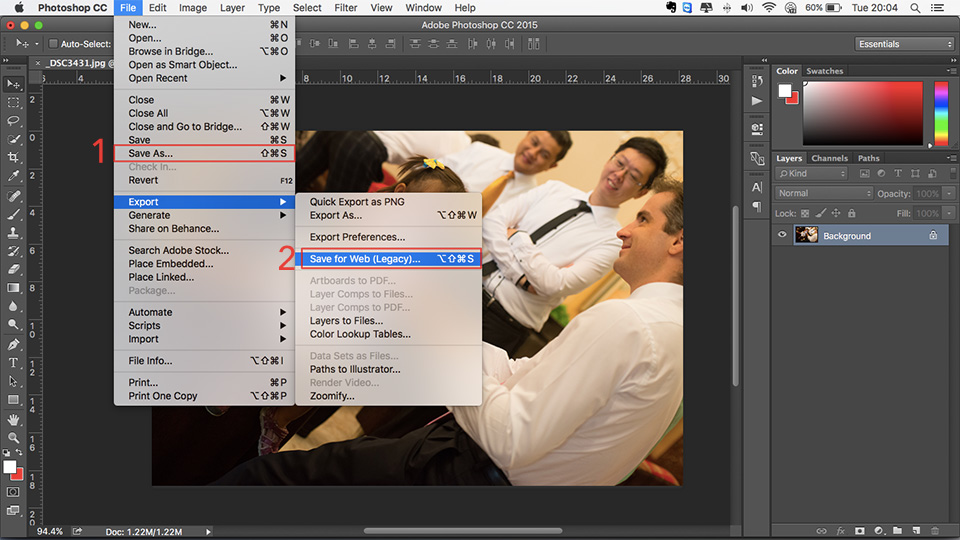Pick a color in the color field

click(863, 113)
